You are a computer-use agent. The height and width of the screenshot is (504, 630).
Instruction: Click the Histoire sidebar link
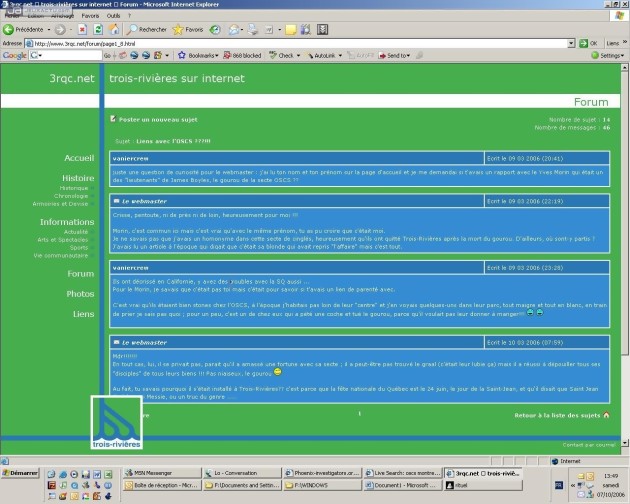tap(78, 178)
